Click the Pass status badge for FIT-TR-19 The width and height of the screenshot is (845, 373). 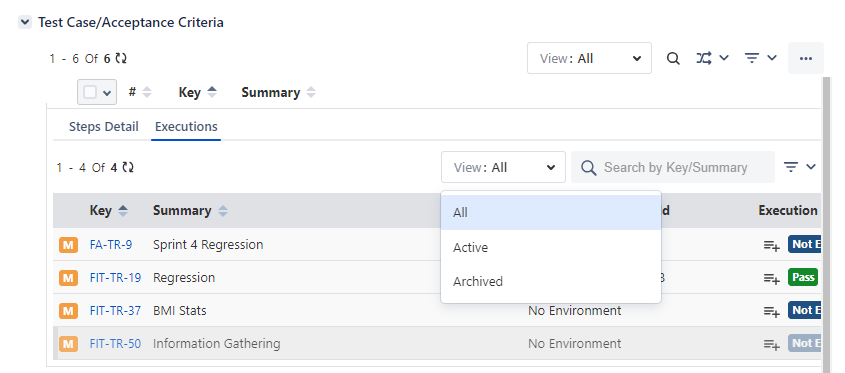pyautogui.click(x=803, y=277)
